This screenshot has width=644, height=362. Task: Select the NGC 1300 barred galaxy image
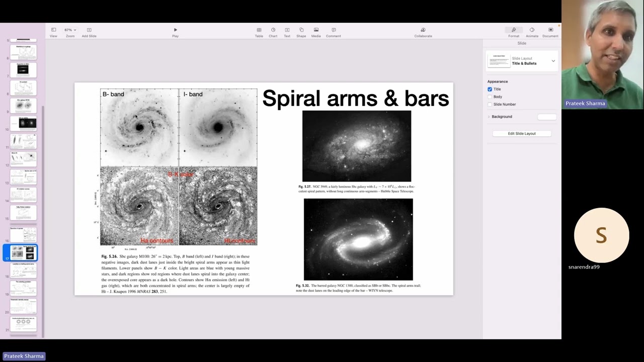[x=358, y=239]
